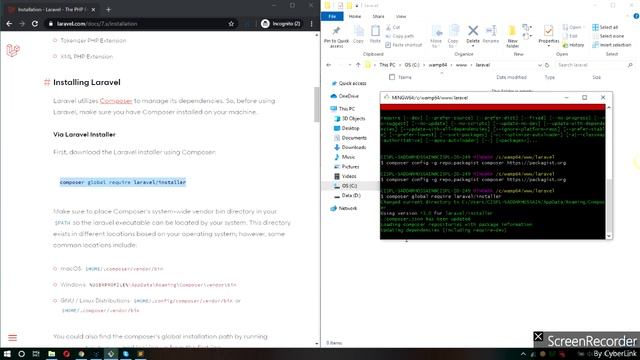Click the MINGW64 terminal vertical scrollbar
Viewport: 640px width, 360px height.
(609, 171)
